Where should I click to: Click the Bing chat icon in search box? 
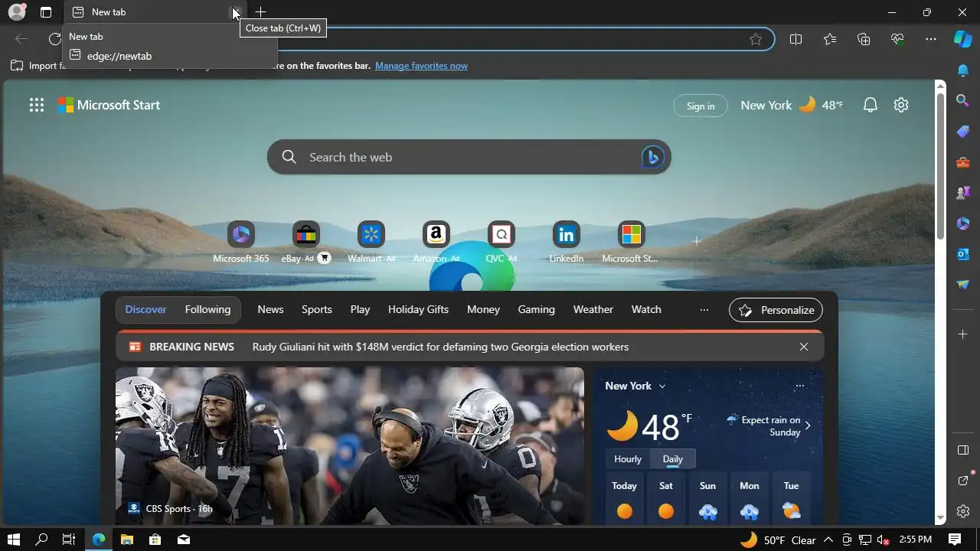pyautogui.click(x=652, y=157)
